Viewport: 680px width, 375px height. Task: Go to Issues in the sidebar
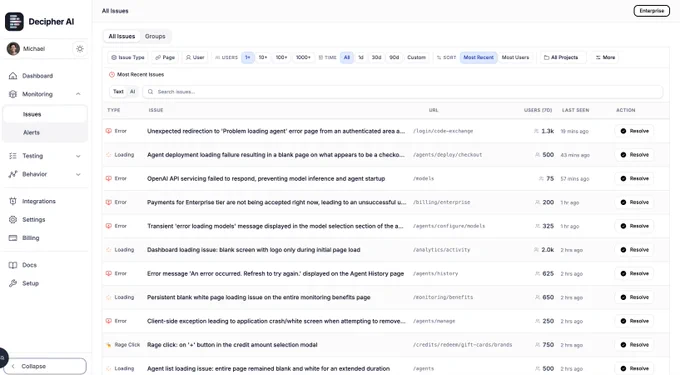pyautogui.click(x=45, y=114)
